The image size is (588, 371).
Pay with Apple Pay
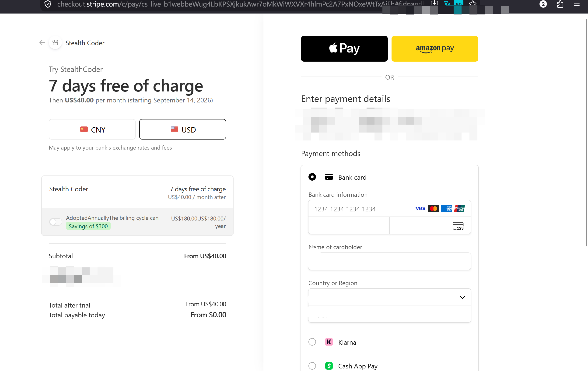click(x=344, y=49)
